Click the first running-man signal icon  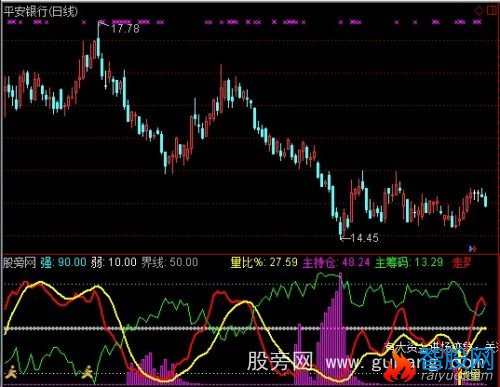tap(11, 371)
